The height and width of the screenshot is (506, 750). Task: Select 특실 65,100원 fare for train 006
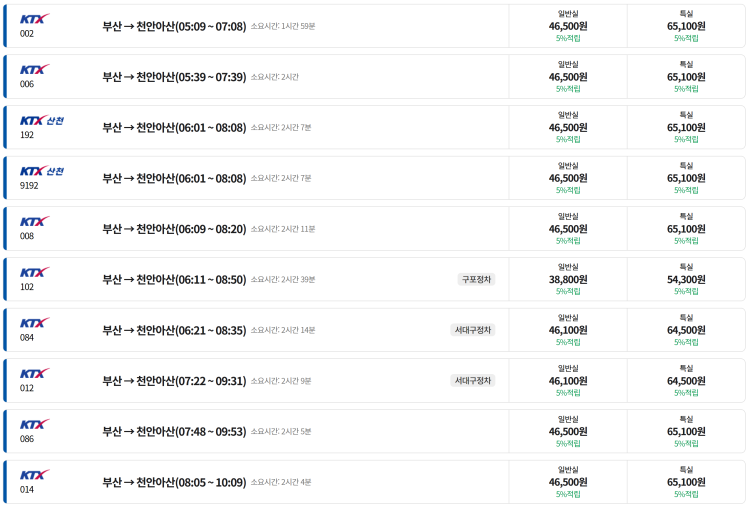click(x=686, y=77)
